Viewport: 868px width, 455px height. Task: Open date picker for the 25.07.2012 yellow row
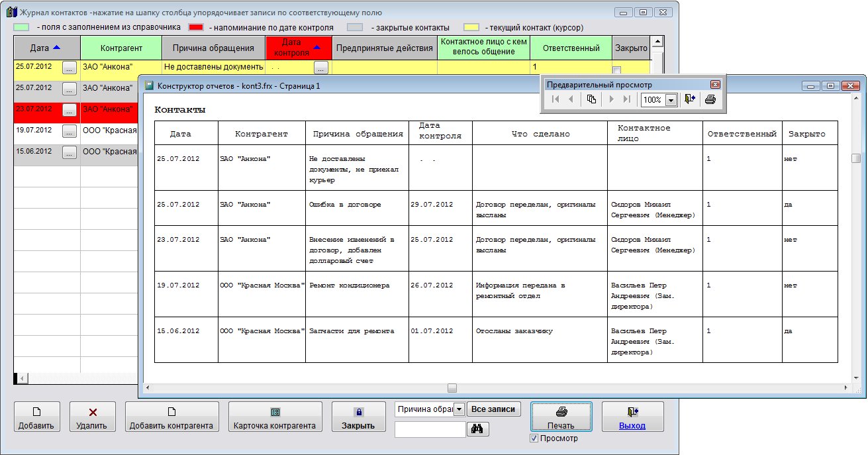[70, 67]
